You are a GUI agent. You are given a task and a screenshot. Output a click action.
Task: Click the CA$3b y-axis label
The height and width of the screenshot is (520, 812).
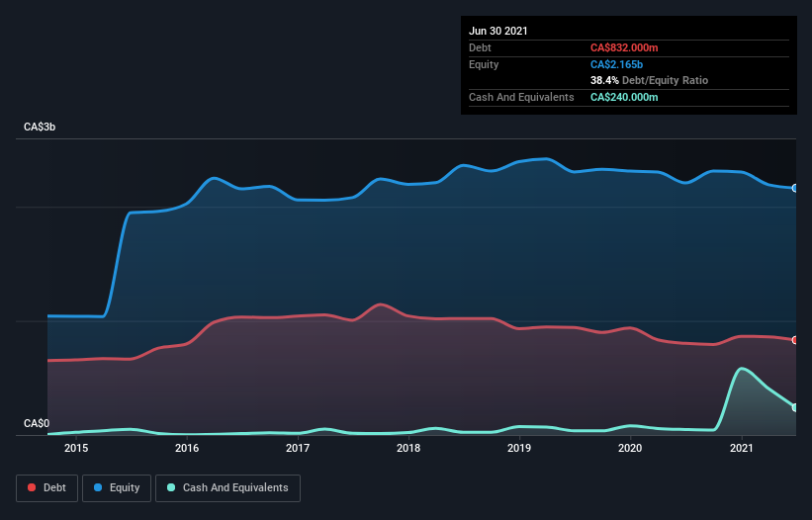coord(40,127)
